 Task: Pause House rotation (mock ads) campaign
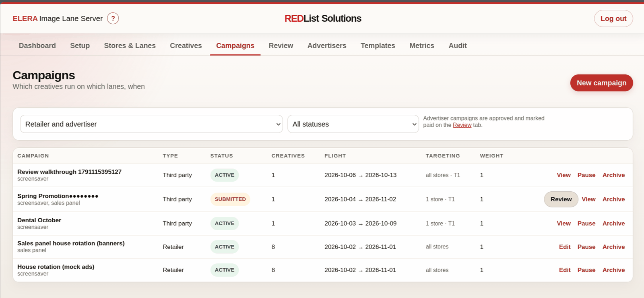click(x=586, y=270)
